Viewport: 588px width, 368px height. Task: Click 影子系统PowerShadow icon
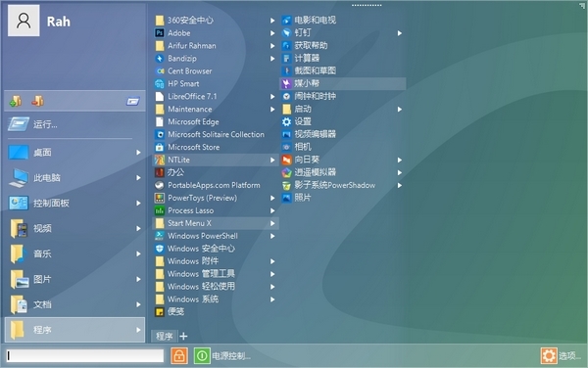tap(286, 185)
